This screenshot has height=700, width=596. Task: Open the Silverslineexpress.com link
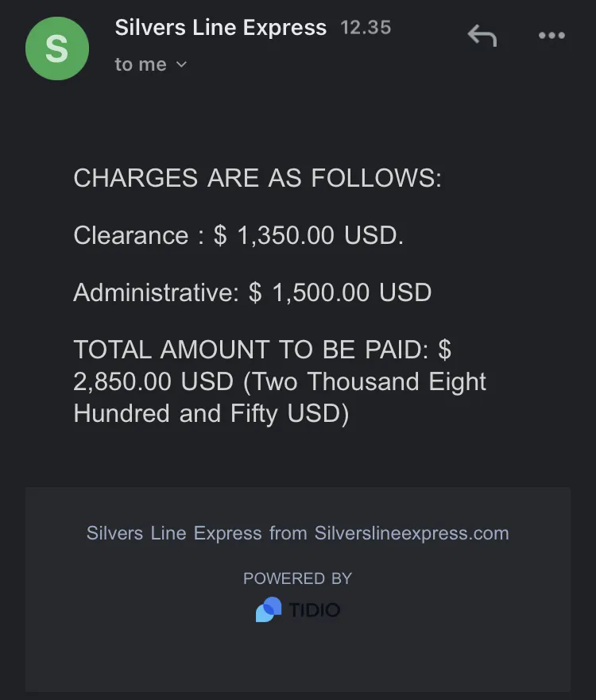pyautogui.click(x=412, y=533)
